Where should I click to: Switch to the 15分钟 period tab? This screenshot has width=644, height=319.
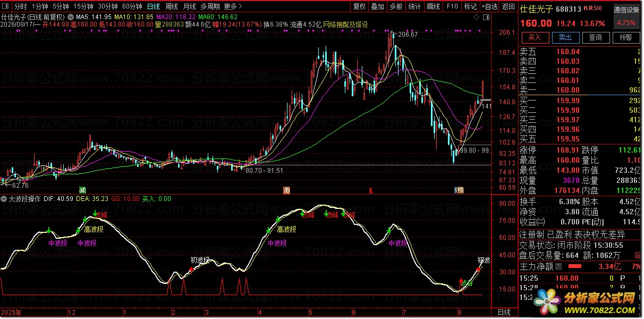83,7
